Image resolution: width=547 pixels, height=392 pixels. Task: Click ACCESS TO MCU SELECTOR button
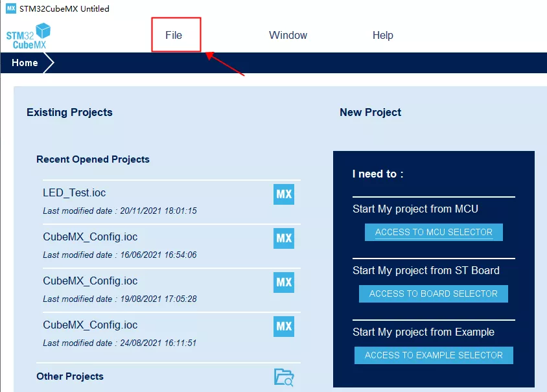tap(434, 232)
